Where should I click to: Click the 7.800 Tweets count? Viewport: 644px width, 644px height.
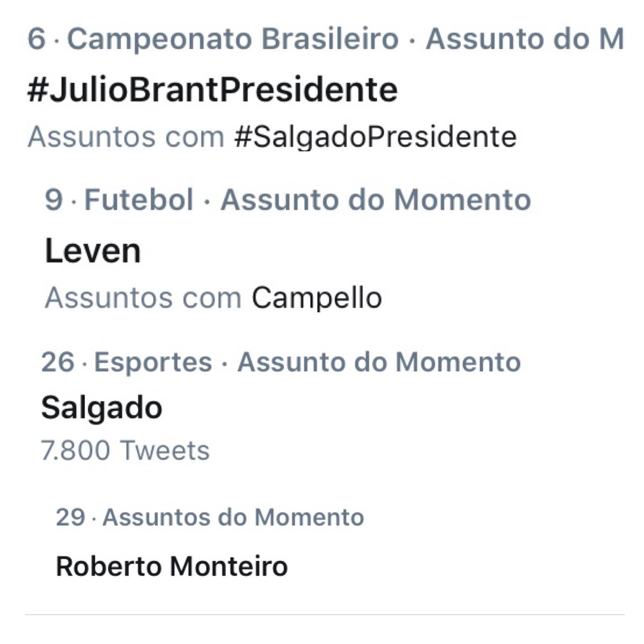[125, 450]
